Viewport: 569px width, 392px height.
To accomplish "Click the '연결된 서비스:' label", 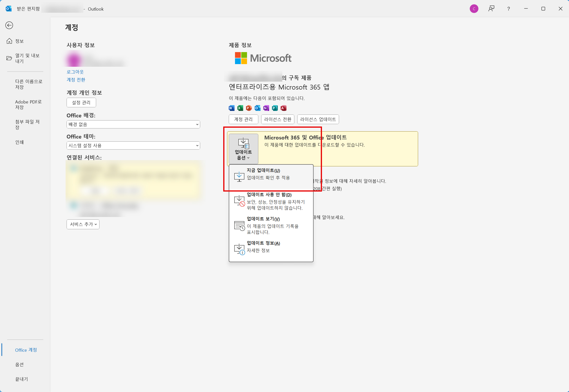I will [84, 157].
